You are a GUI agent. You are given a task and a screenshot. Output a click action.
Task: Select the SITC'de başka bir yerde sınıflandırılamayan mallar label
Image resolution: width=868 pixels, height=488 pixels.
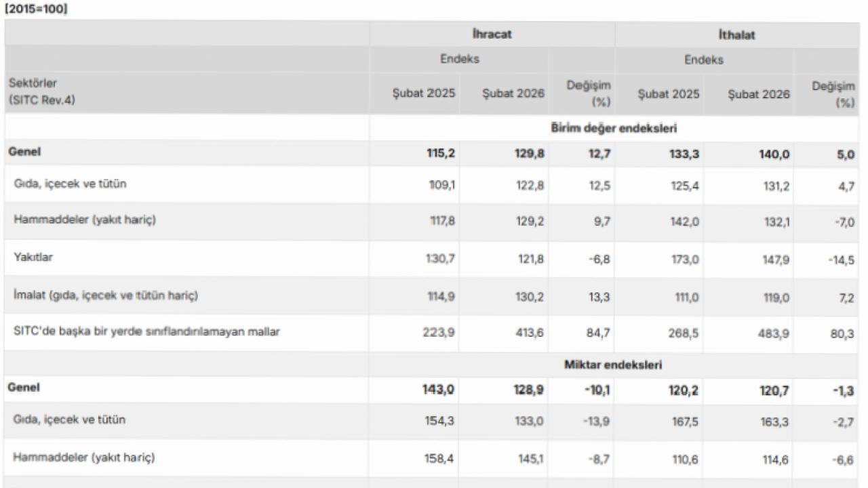tap(146, 331)
